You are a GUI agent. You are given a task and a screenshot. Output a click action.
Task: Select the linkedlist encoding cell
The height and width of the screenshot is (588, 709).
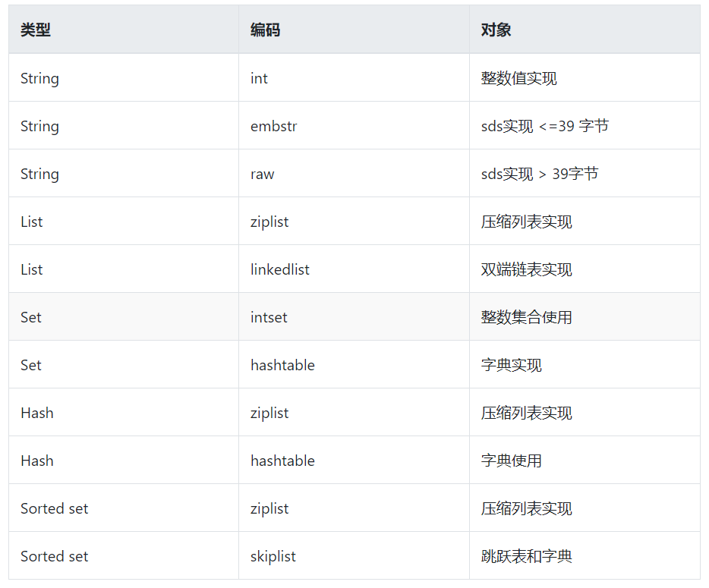[x=280, y=269]
